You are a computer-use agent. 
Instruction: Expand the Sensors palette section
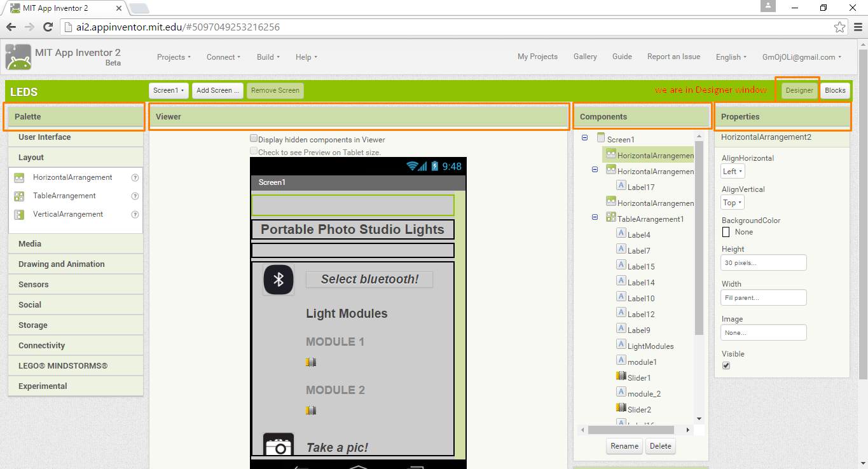76,285
